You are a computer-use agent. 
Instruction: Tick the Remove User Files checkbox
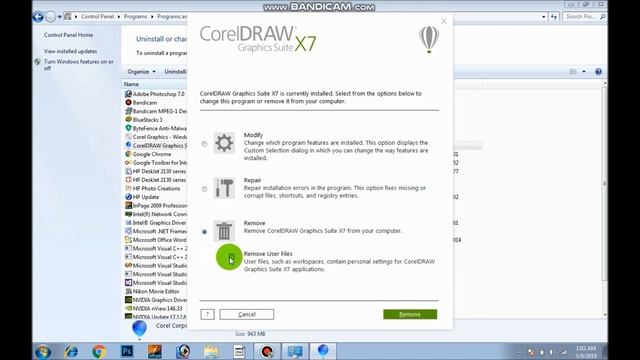pyautogui.click(x=231, y=258)
